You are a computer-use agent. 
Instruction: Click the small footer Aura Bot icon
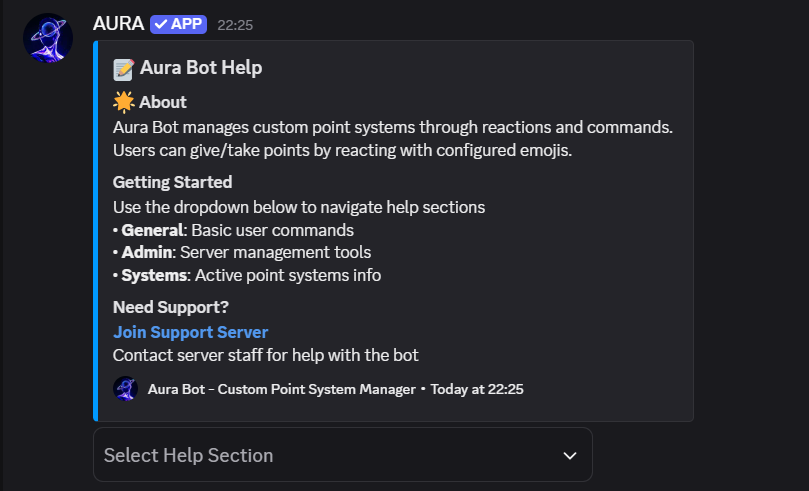point(125,388)
